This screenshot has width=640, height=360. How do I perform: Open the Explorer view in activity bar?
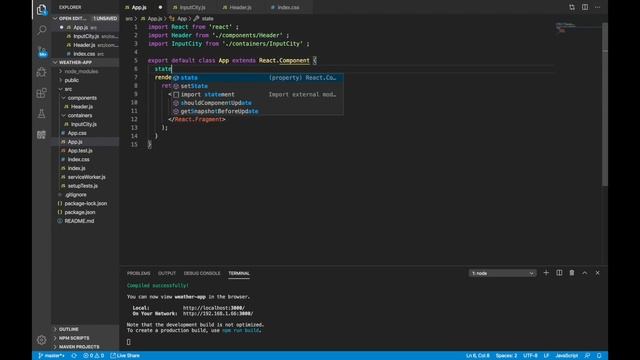click(42, 9)
